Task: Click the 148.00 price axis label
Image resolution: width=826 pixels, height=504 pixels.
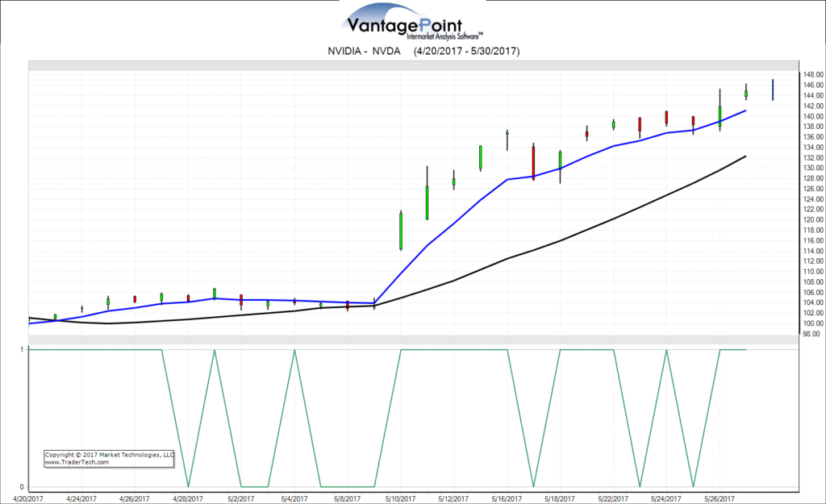Action: pyautogui.click(x=813, y=75)
